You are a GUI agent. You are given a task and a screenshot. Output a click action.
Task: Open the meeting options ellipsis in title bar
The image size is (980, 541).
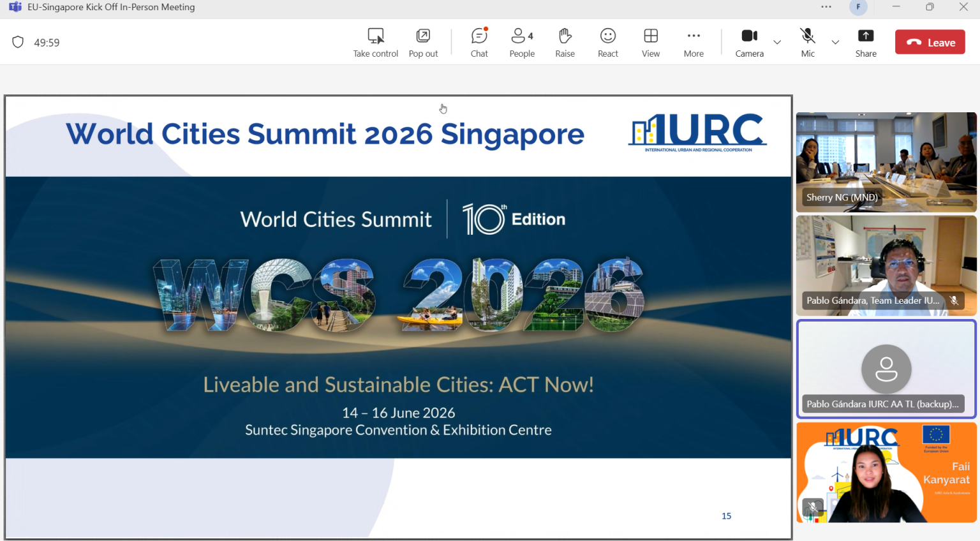pos(826,7)
